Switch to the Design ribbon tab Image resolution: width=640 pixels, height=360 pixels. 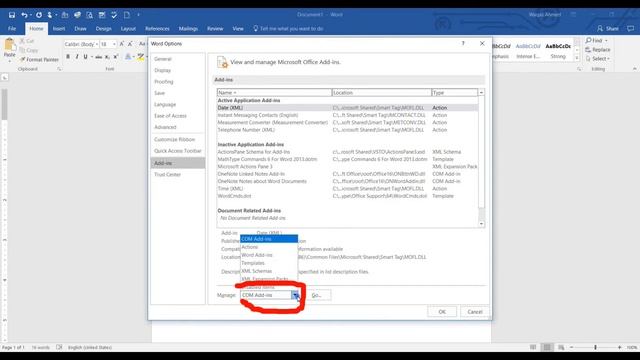click(103, 29)
